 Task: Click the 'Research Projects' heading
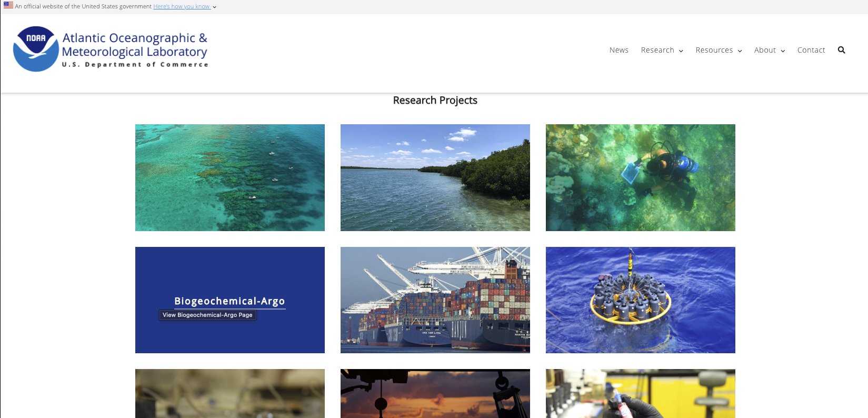pyautogui.click(x=435, y=101)
